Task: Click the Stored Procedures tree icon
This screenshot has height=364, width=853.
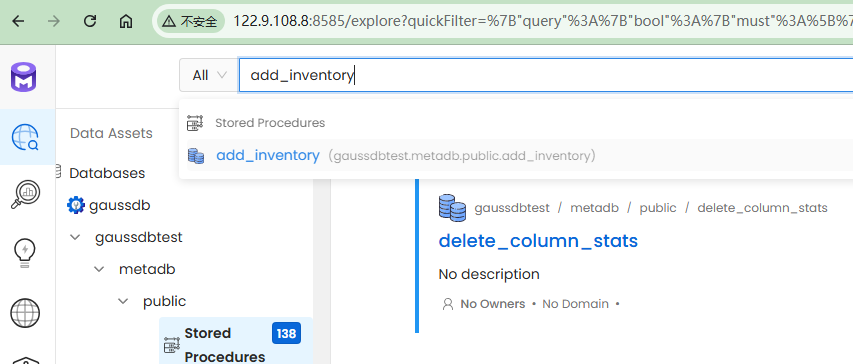Action: (172, 345)
